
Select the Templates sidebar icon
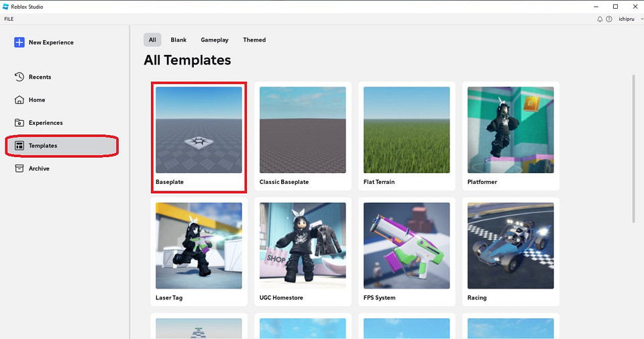(19, 146)
